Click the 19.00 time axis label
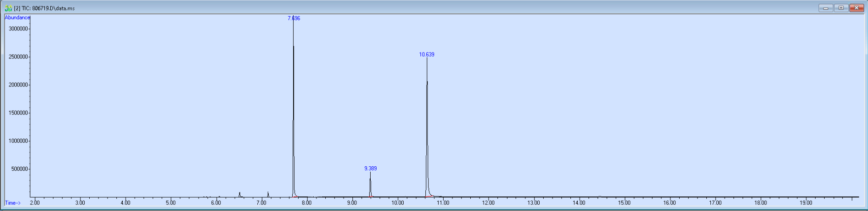The image size is (868, 211). (x=805, y=203)
